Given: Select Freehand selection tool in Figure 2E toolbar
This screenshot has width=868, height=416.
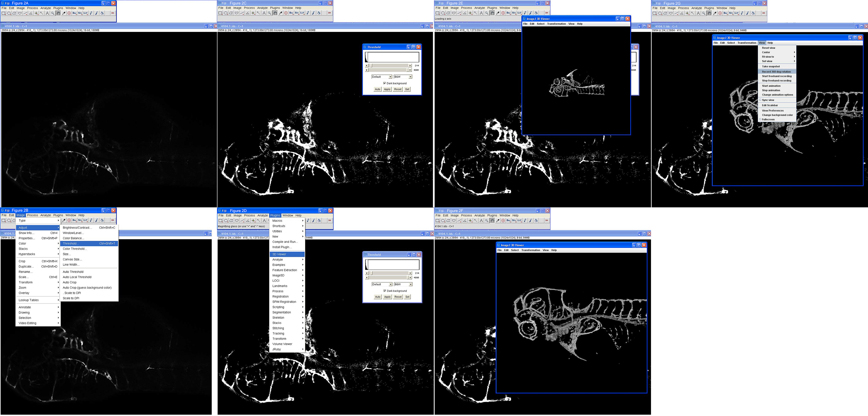Looking at the screenshot, I should coord(454,13).
